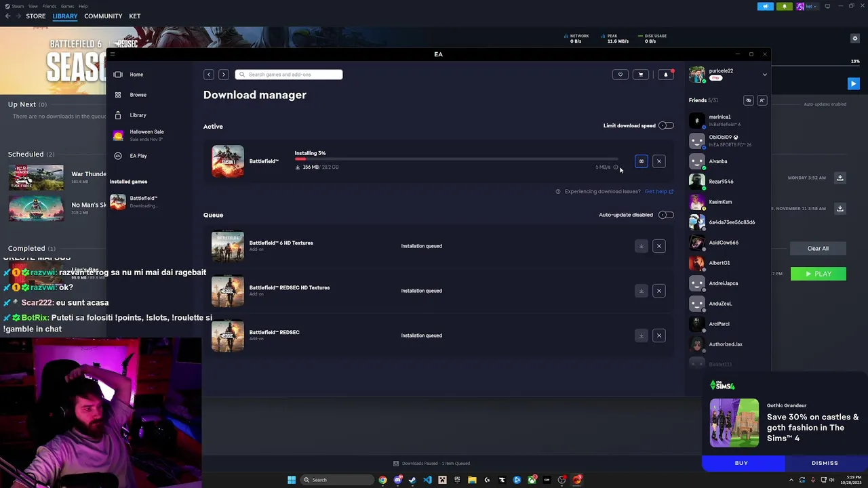The height and width of the screenshot is (488, 868).
Task: Remove REDSEC HD Textures from queue
Action: [x=659, y=291]
